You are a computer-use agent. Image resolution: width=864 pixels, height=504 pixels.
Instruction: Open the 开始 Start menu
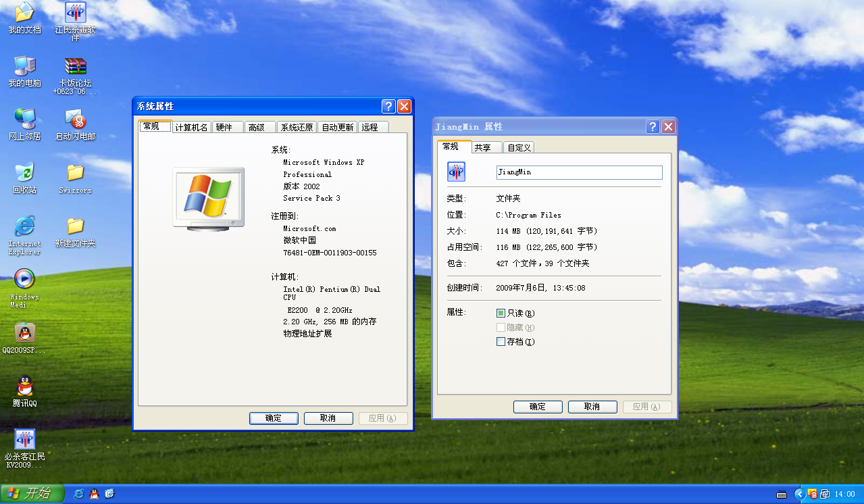(x=32, y=494)
